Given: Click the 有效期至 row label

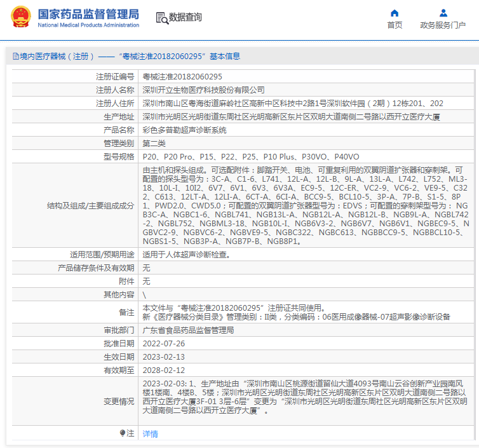Looking at the screenshot, I should point(119,370).
